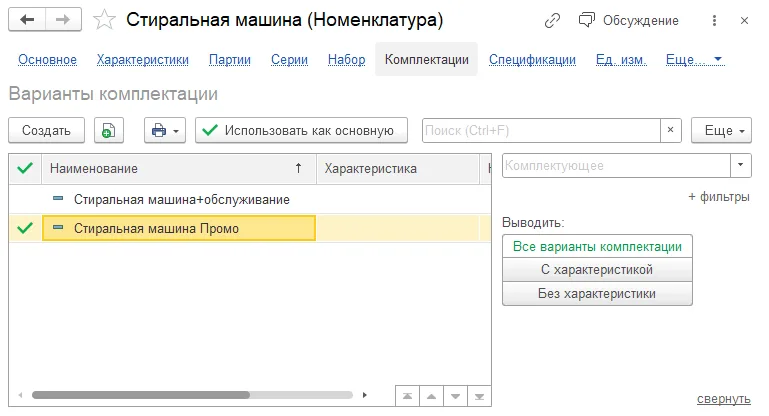Click the horizontal scrollbar thumb
Screen dimensions: 769x416
tap(141, 395)
